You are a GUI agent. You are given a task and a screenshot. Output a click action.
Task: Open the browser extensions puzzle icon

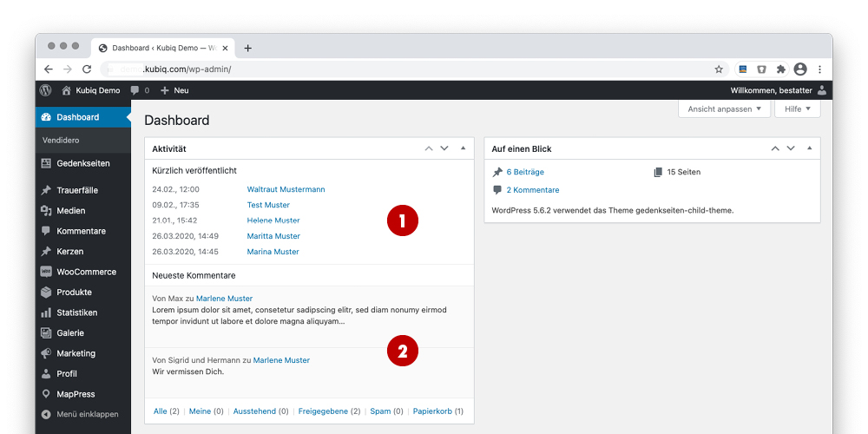[780, 69]
